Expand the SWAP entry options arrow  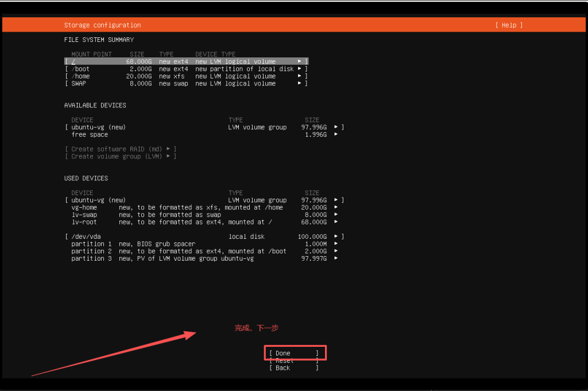pyautogui.click(x=299, y=83)
